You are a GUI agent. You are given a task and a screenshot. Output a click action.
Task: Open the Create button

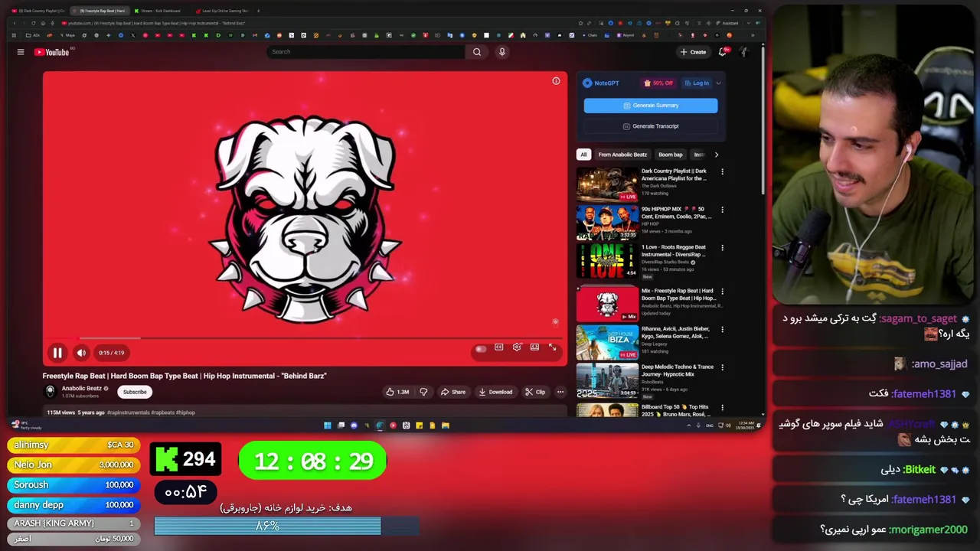pyautogui.click(x=693, y=52)
